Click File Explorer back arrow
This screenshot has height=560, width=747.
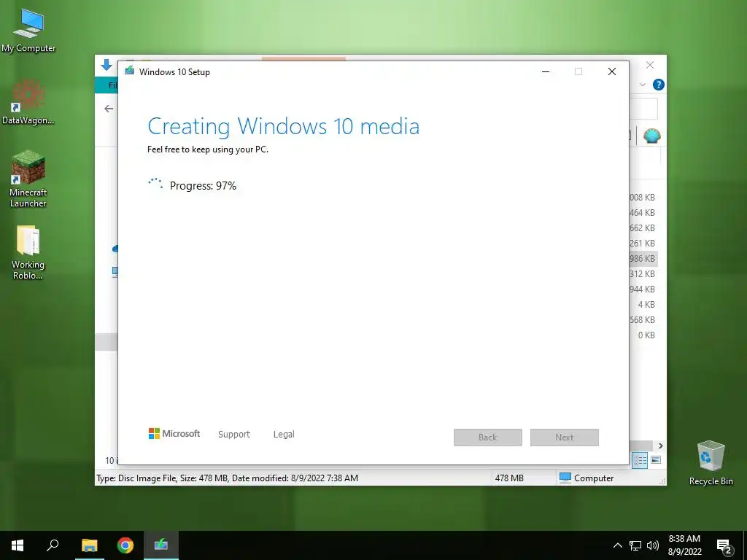pyautogui.click(x=109, y=109)
